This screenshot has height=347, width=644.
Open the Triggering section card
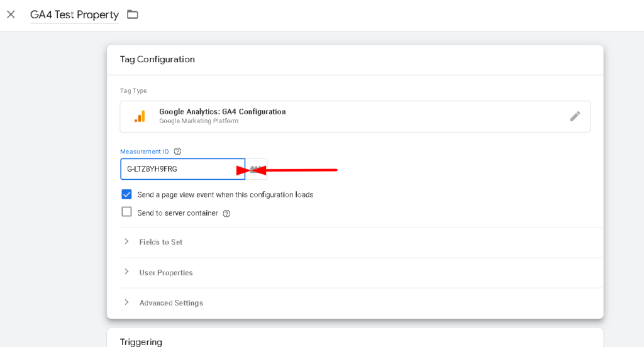point(355,338)
